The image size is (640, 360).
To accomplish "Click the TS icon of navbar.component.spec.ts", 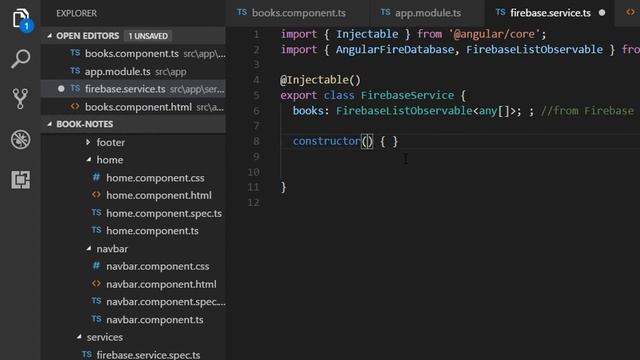I will point(96,301).
